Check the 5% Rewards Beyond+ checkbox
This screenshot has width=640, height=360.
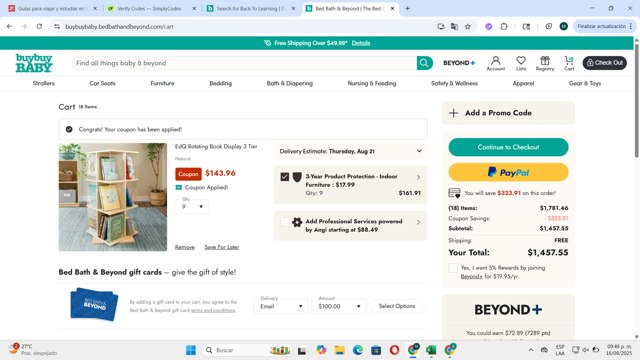pos(453,268)
